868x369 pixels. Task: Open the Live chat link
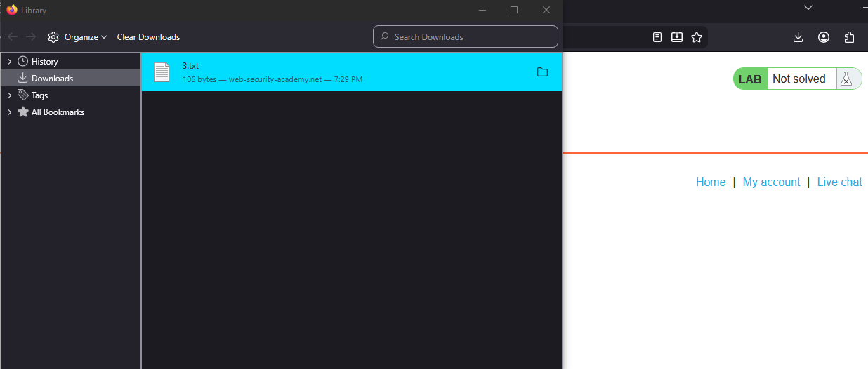(839, 182)
